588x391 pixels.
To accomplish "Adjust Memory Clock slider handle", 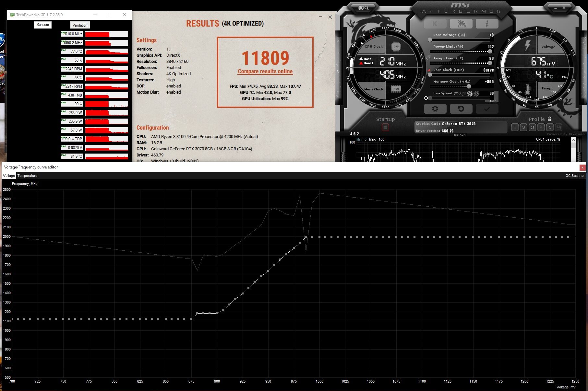I will 469,86.
